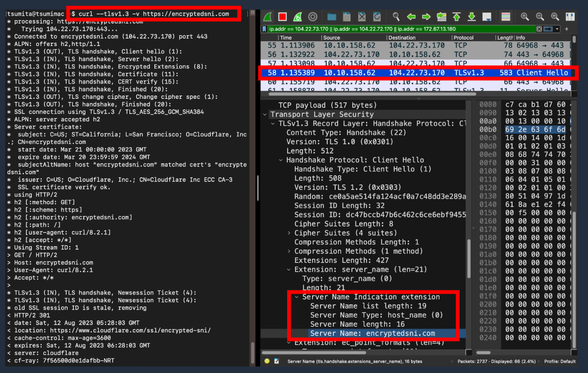Open capture options gear icon
This screenshot has width=588, height=373.
312,17
